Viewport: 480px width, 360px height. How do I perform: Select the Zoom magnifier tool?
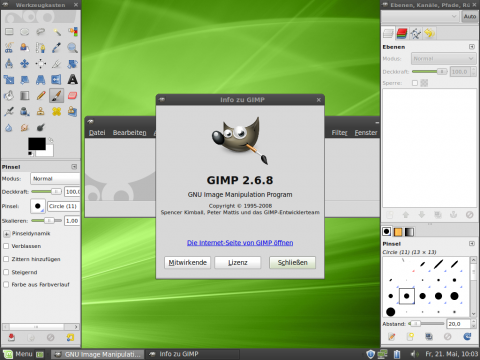click(73, 48)
